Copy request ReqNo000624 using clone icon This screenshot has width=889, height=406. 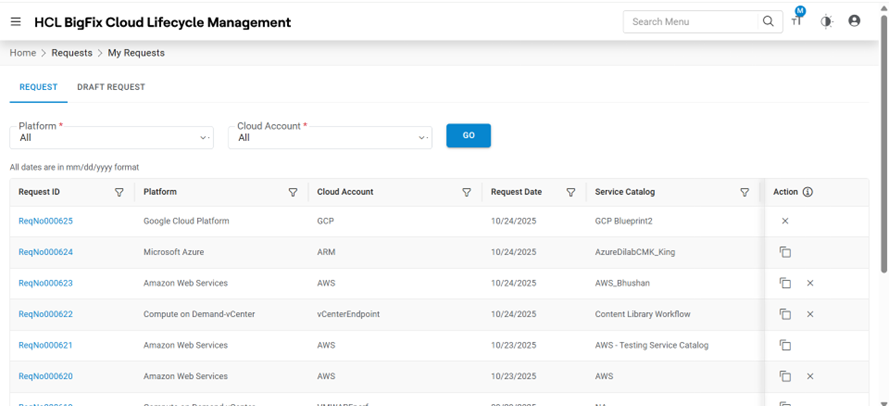coord(785,252)
